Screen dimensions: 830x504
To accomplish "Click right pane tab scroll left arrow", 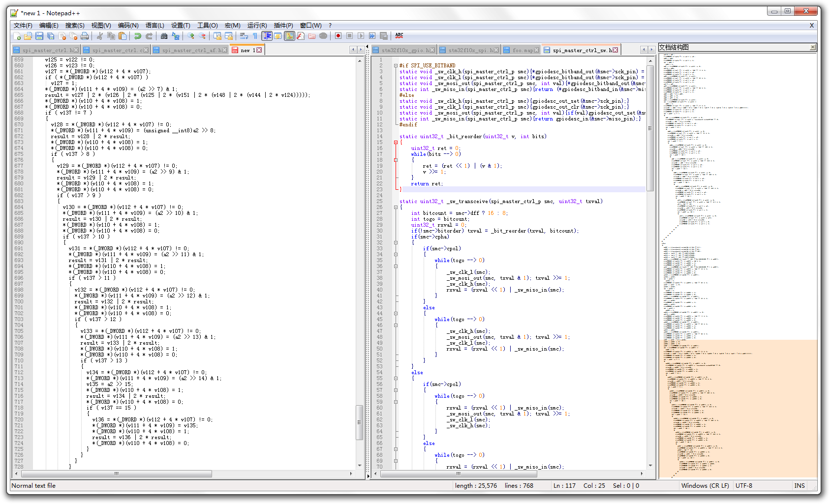I will pyautogui.click(x=644, y=50).
